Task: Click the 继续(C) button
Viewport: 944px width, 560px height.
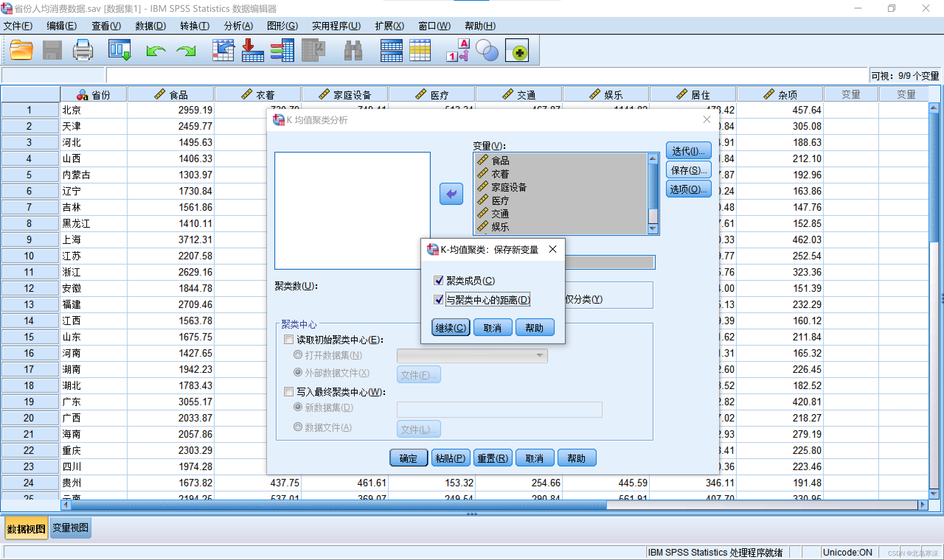Action: (x=451, y=328)
